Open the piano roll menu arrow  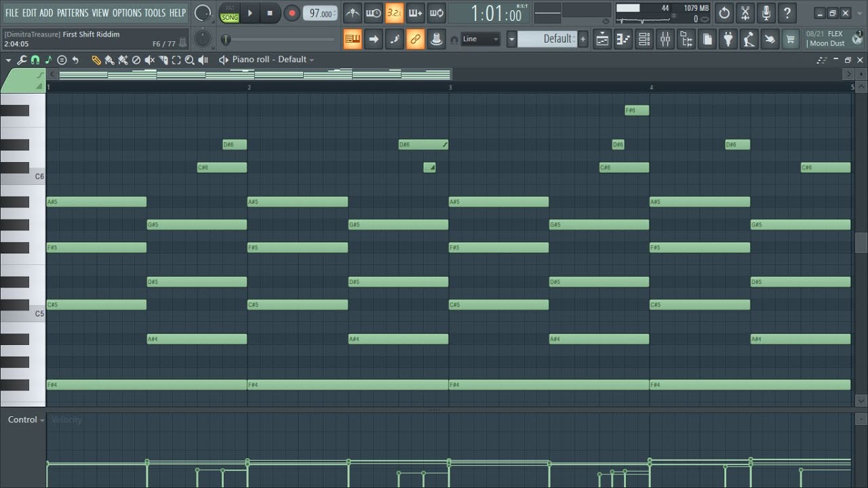(x=9, y=60)
